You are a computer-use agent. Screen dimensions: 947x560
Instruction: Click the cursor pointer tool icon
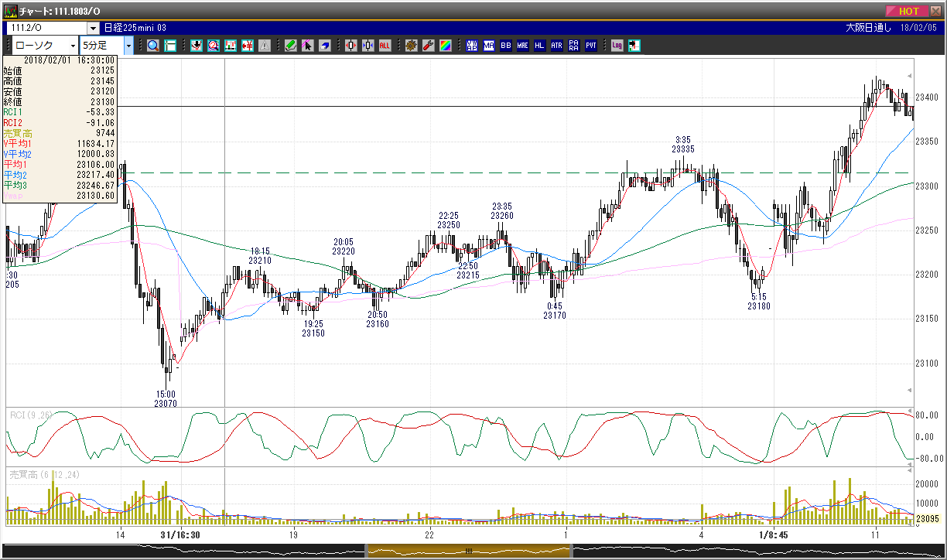tap(308, 45)
